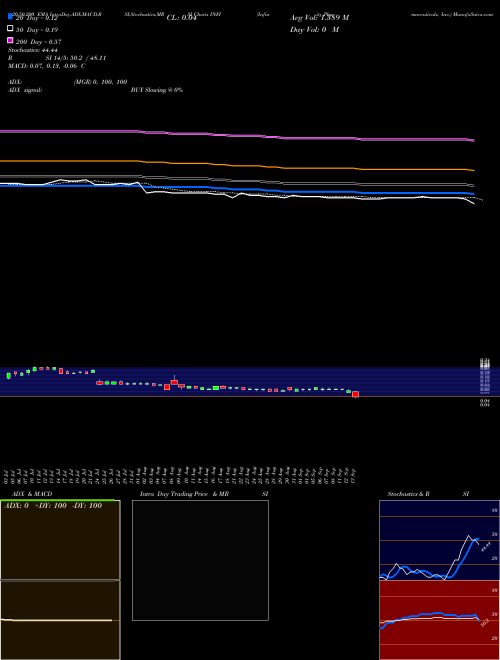
Task: Click the blue 20 Day legend swatch
Action: coord(10,16)
